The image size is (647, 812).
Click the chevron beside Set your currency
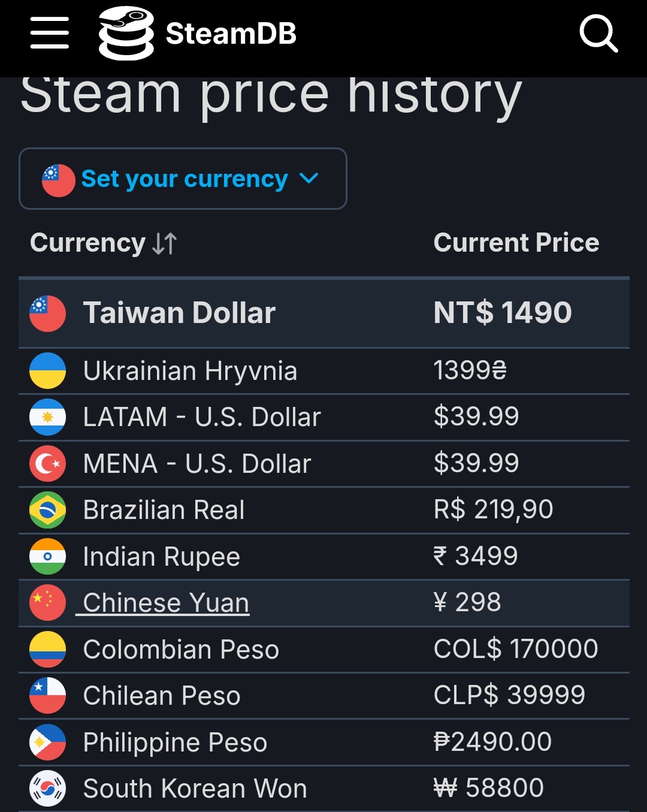click(x=309, y=178)
